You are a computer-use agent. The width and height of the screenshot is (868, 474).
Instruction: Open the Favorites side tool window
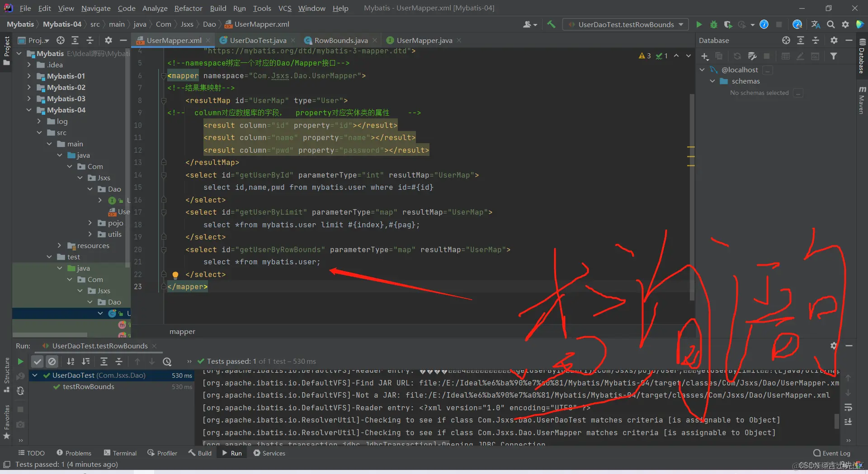click(x=6, y=422)
